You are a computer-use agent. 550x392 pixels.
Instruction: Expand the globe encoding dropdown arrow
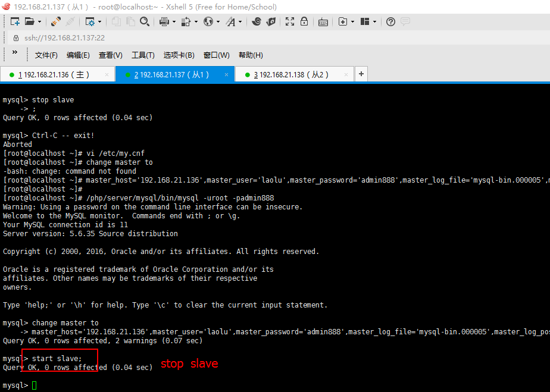(x=218, y=22)
